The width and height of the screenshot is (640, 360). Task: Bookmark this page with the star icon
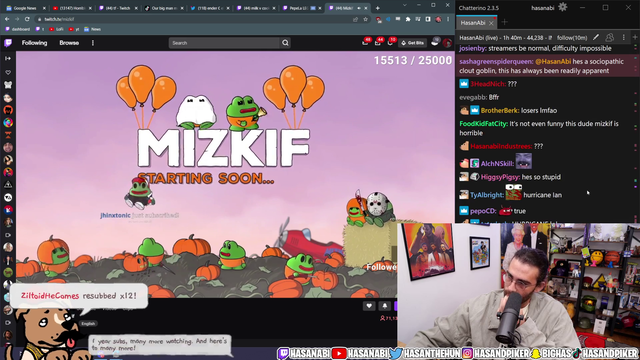(x=365, y=19)
